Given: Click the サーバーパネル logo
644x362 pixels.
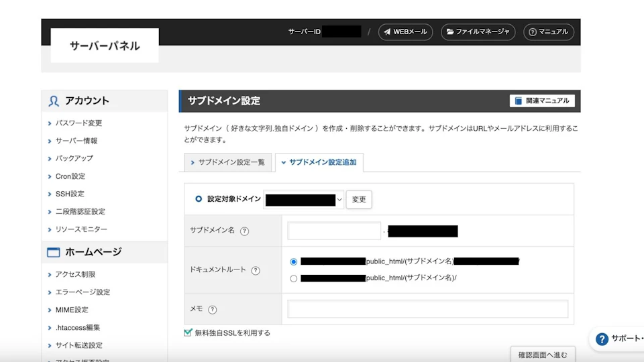Looking at the screenshot, I should click(x=105, y=46).
